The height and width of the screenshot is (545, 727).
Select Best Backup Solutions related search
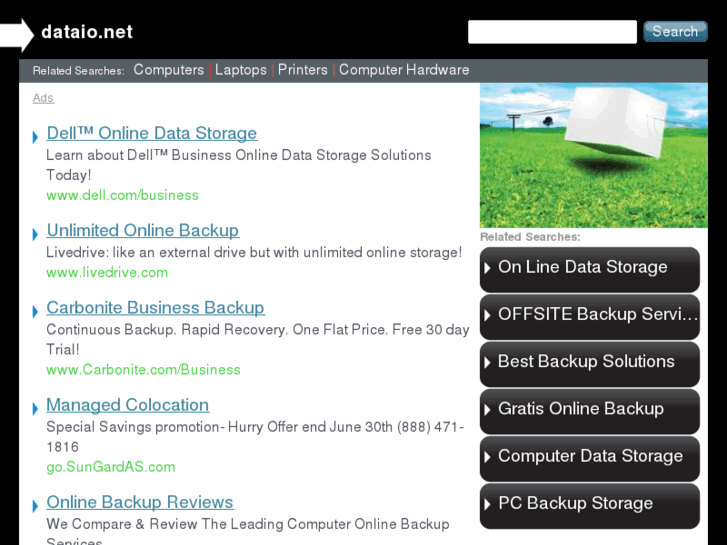click(590, 364)
